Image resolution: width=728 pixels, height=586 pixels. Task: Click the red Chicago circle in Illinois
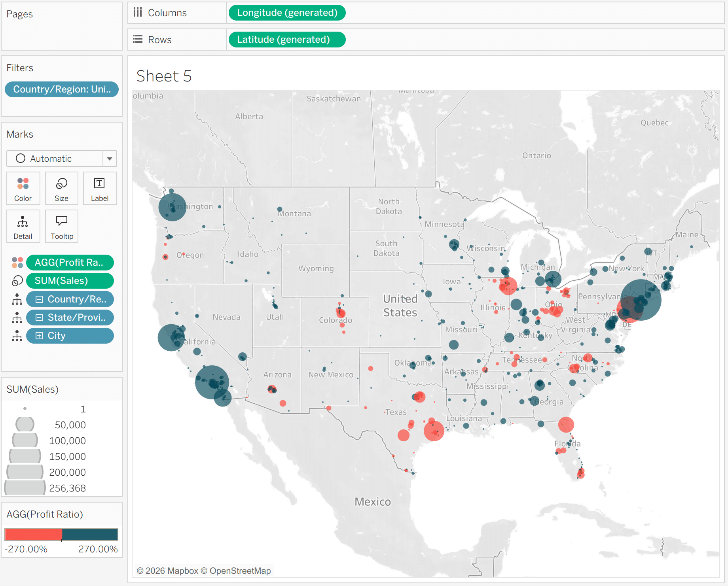point(508,286)
